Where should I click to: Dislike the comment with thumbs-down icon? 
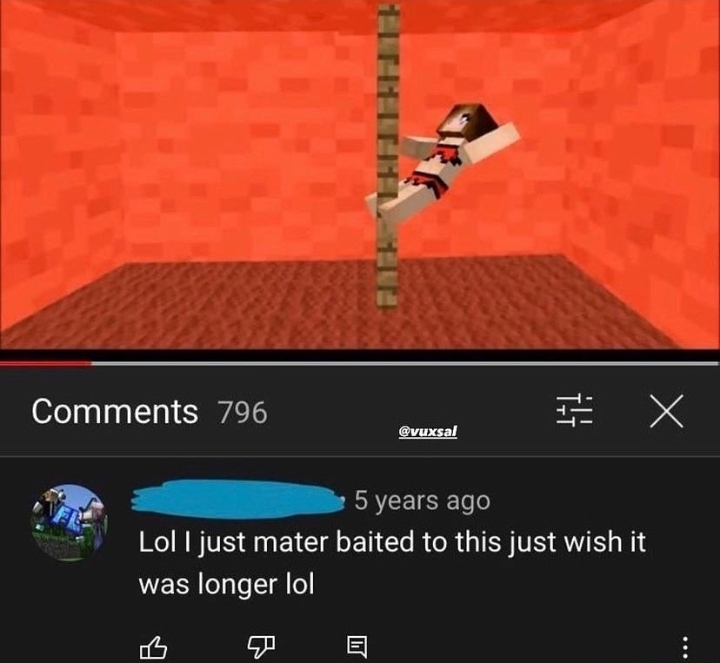(261, 647)
